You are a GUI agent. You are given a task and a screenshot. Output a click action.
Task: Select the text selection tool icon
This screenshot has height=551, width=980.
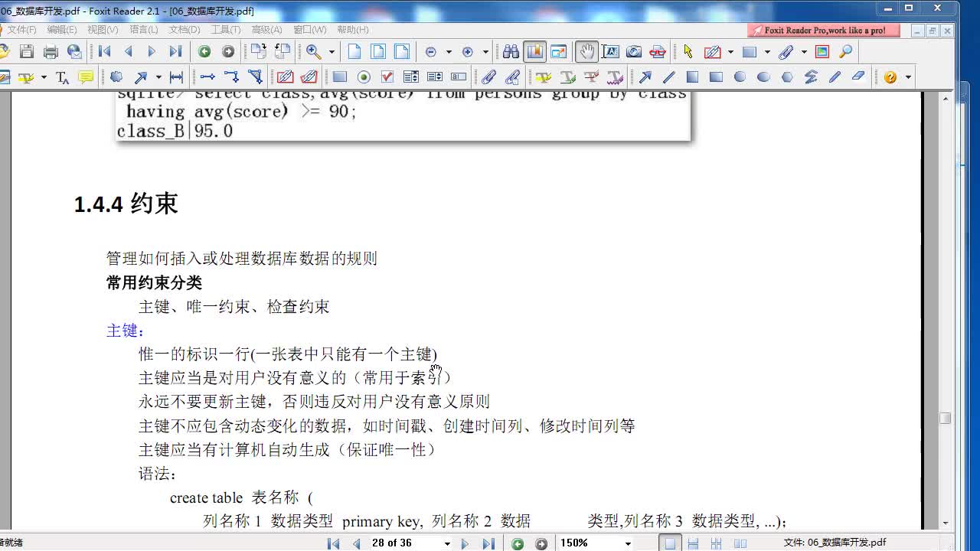coord(610,52)
